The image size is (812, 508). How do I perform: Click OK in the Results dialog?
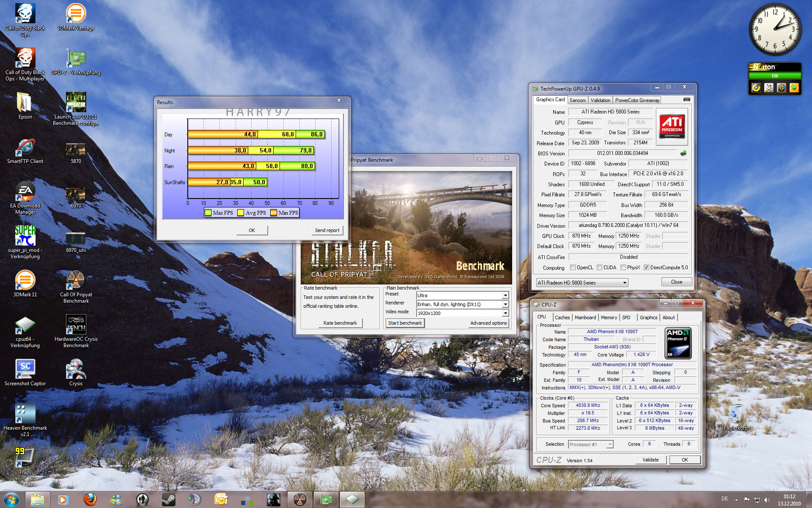(x=252, y=230)
